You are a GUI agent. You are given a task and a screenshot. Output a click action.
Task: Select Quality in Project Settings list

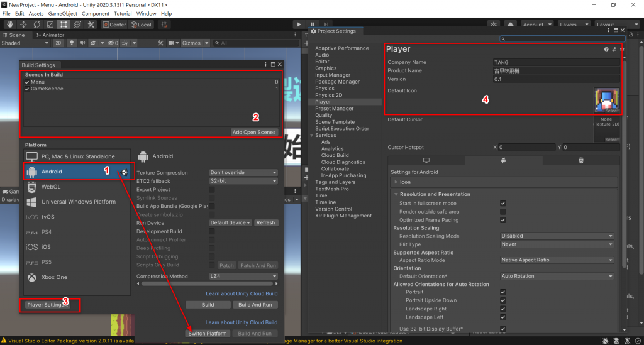point(324,115)
